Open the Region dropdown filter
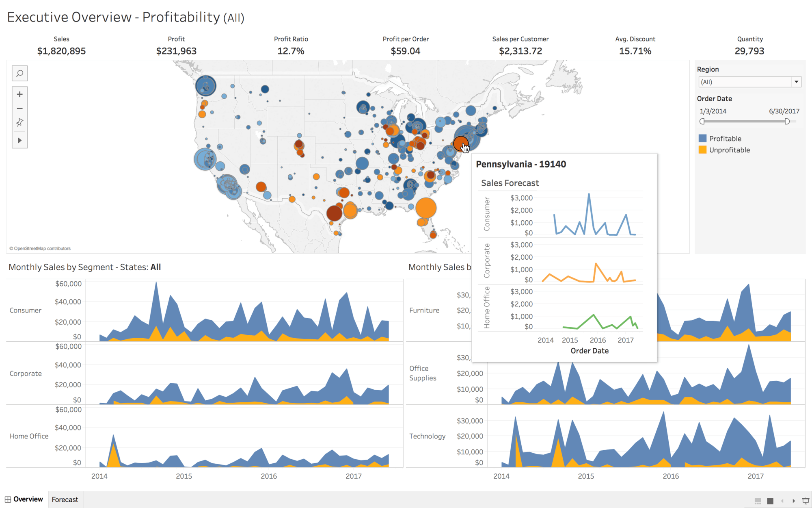Viewport: 812px width, 508px height. (x=796, y=82)
